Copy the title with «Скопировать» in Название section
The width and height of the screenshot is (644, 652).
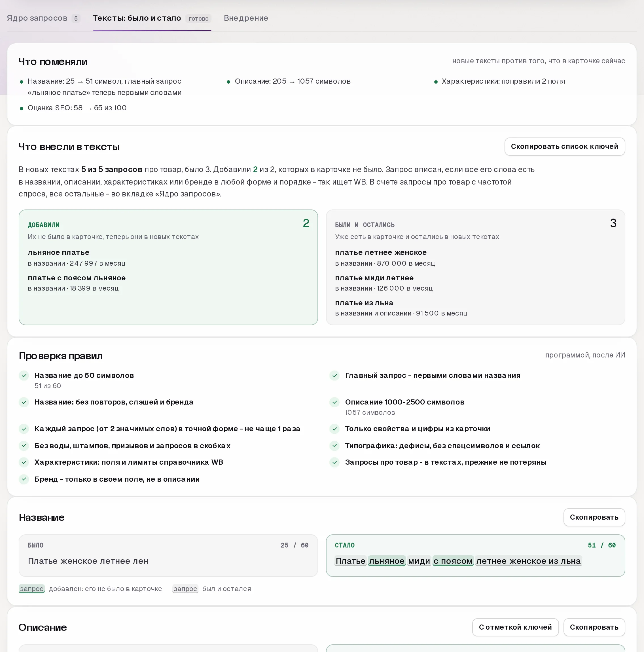tap(594, 517)
